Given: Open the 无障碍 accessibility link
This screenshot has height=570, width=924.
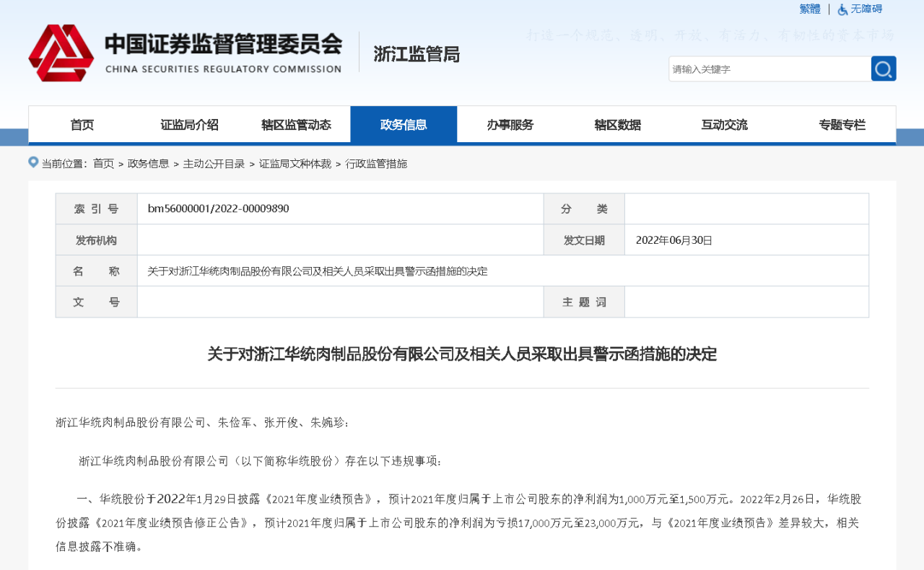Looking at the screenshot, I should [x=866, y=9].
